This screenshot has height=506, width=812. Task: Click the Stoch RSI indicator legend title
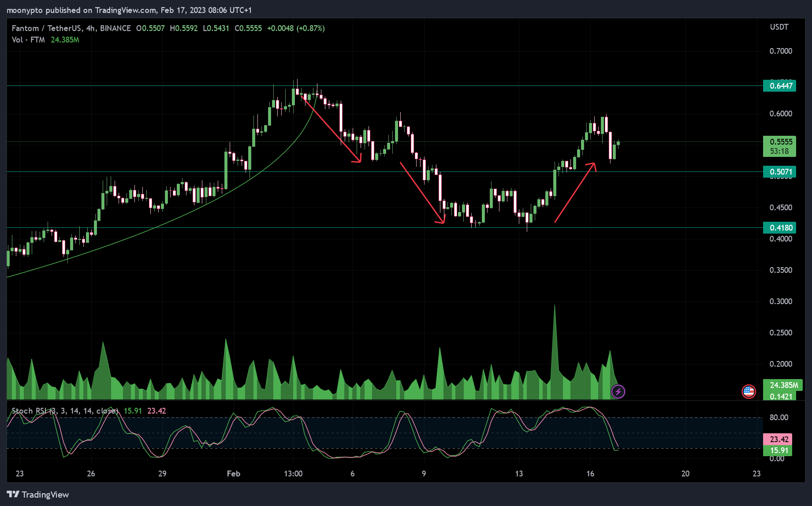click(64, 411)
